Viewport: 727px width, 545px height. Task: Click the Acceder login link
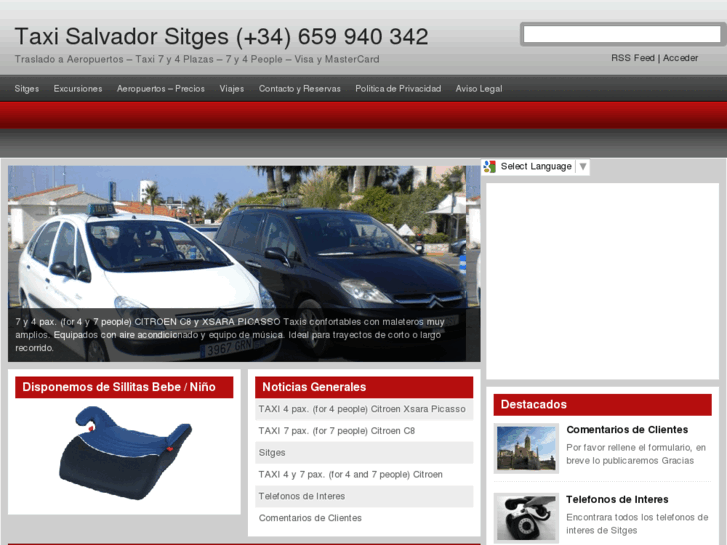click(x=680, y=58)
